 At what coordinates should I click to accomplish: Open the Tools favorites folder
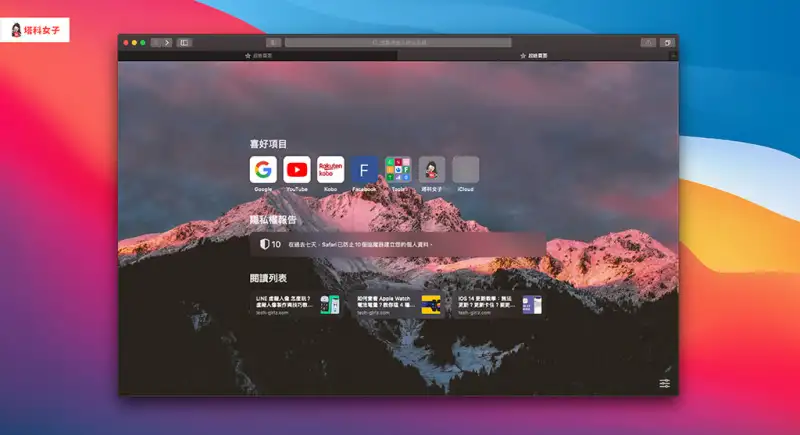click(398, 169)
